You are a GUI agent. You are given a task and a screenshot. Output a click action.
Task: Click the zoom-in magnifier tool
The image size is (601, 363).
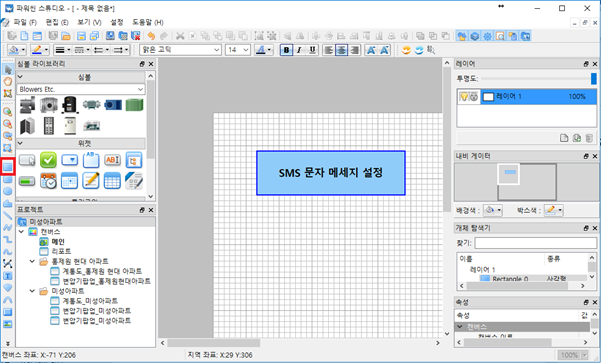pos(7,112)
